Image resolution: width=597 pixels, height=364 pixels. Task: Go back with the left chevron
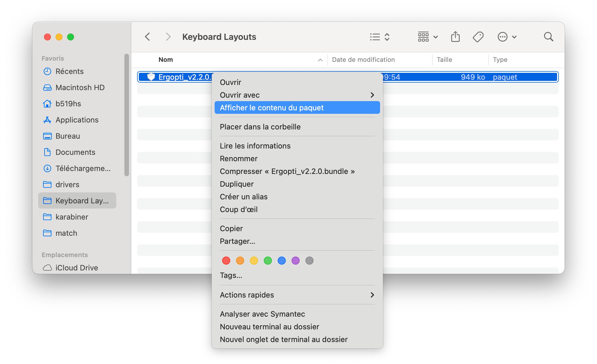click(x=148, y=37)
